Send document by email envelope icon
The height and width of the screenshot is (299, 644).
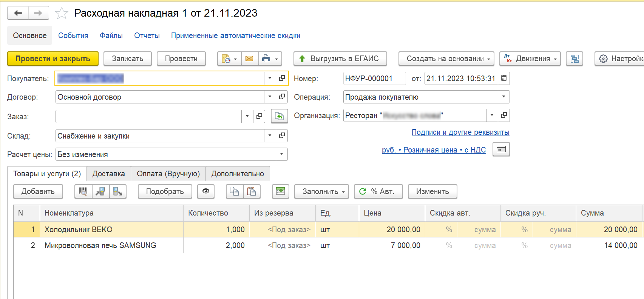249,59
